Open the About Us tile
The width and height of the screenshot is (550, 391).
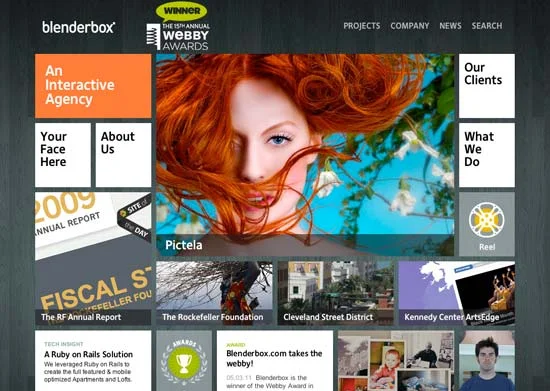pyautogui.click(x=123, y=155)
